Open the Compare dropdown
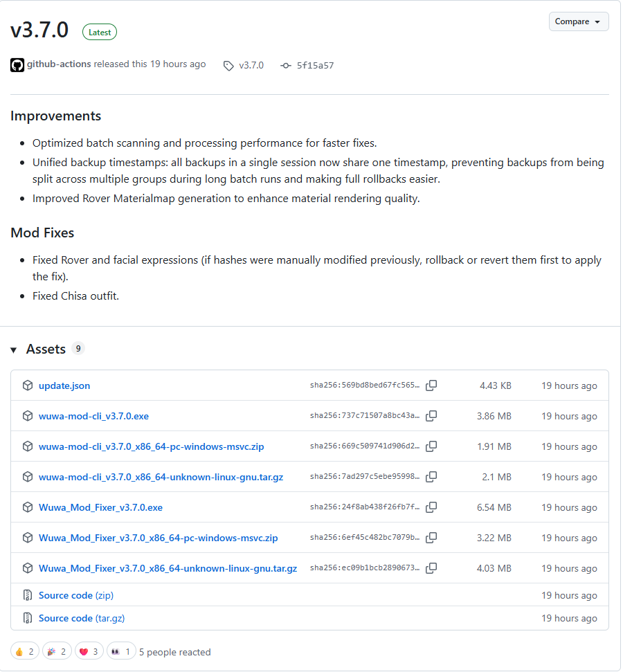The image size is (623, 672). pos(579,21)
